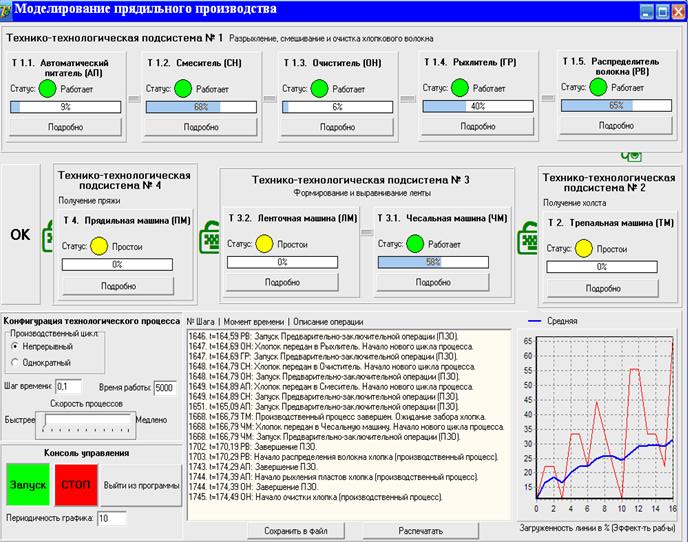The width and height of the screenshot is (688, 542).
Task: Stop simulation with red СТОП button
Action: 76,485
